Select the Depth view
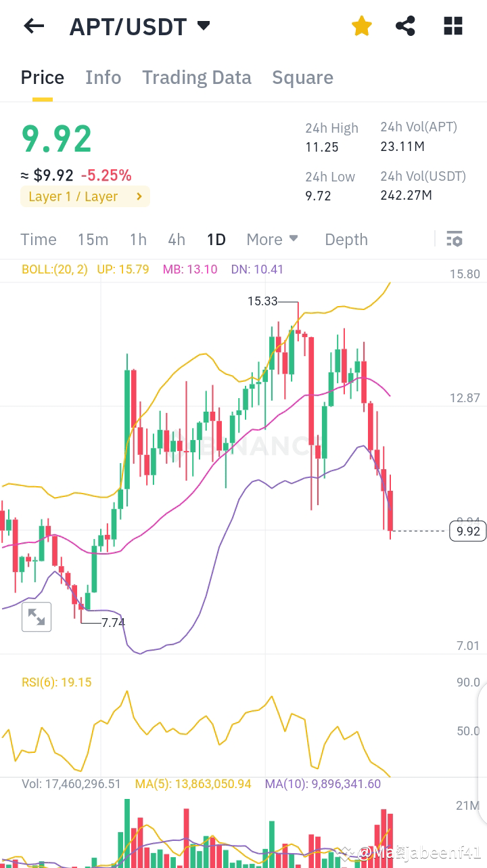The image size is (487, 868). tap(346, 239)
